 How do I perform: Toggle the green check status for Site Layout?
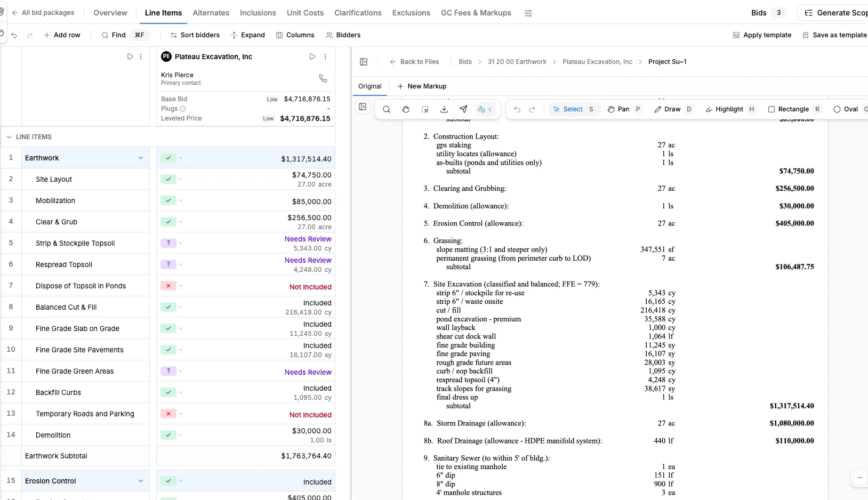point(168,179)
